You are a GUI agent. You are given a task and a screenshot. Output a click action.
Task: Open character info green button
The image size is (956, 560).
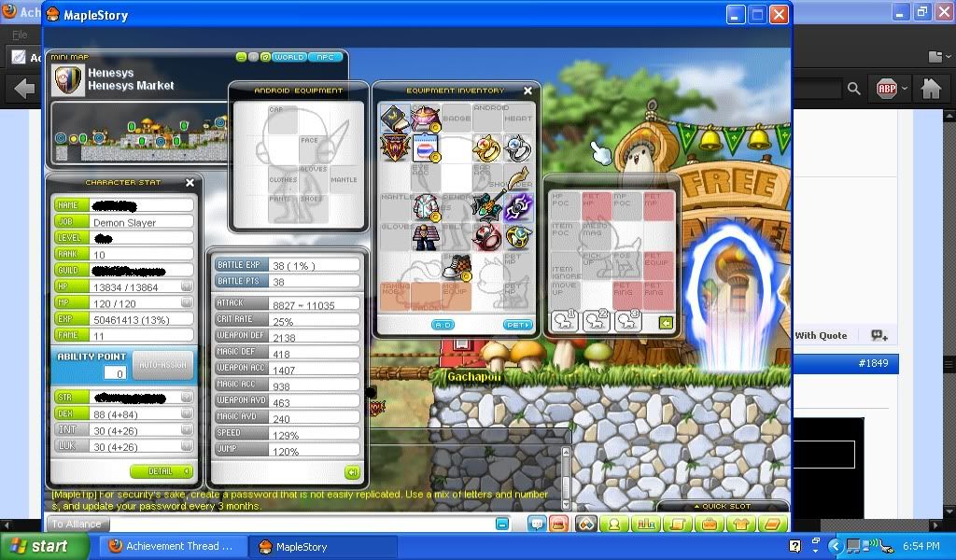614,524
